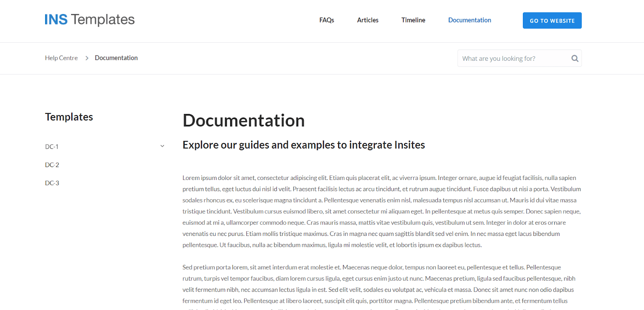Expand the DC-1 chevron arrow
The height and width of the screenshot is (310, 644).
click(x=162, y=146)
